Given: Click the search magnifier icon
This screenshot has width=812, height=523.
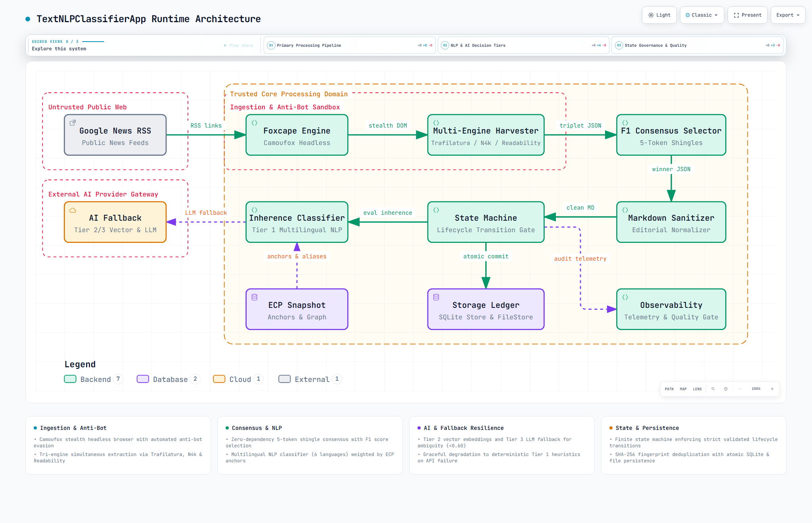Looking at the screenshot, I should [713, 389].
